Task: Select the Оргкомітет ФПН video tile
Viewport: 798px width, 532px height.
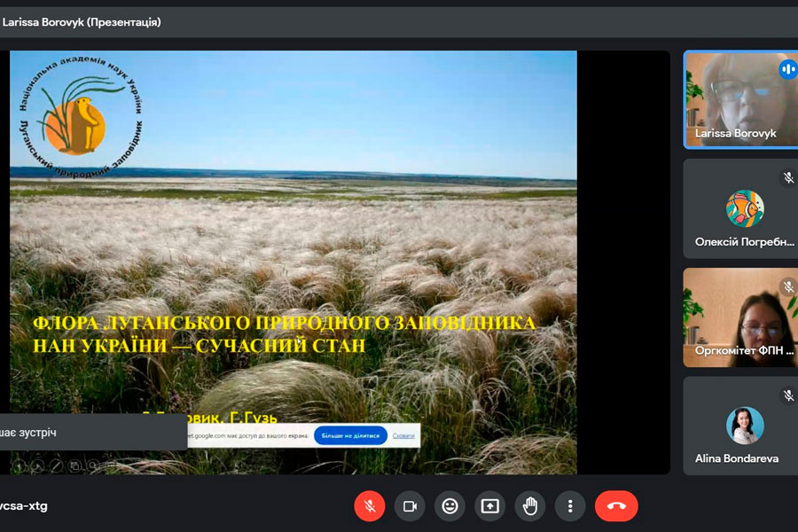Action: click(x=740, y=317)
